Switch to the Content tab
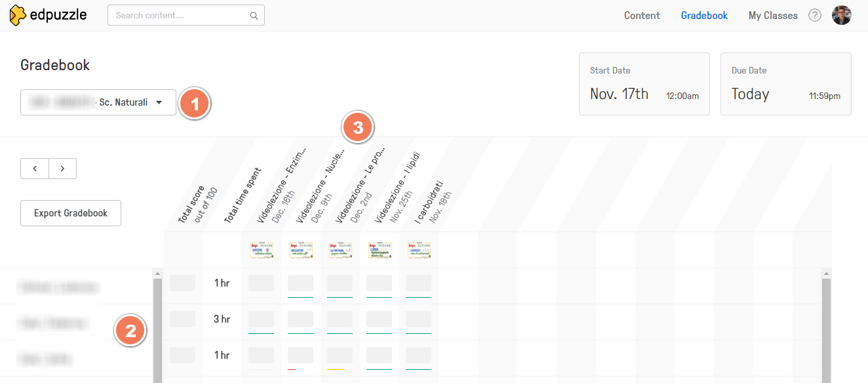This screenshot has width=868, height=383. coord(642,16)
